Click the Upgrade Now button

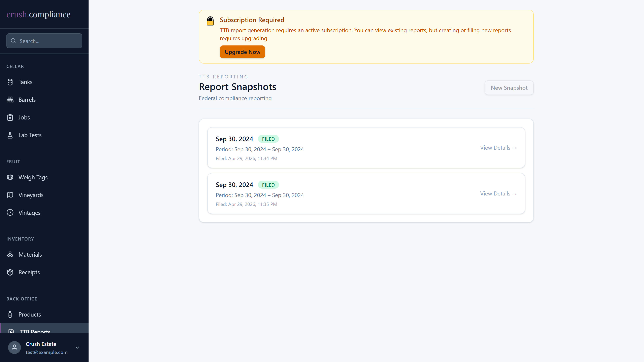pyautogui.click(x=242, y=52)
